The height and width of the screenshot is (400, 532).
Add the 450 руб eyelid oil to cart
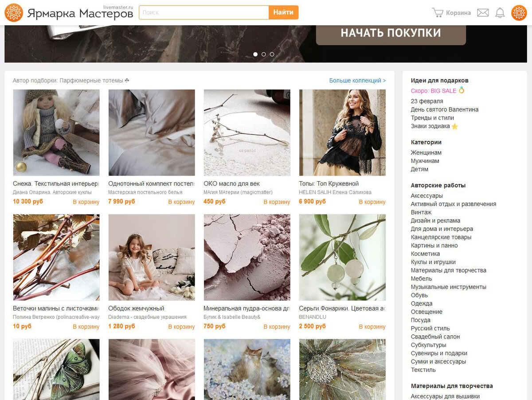point(277,202)
